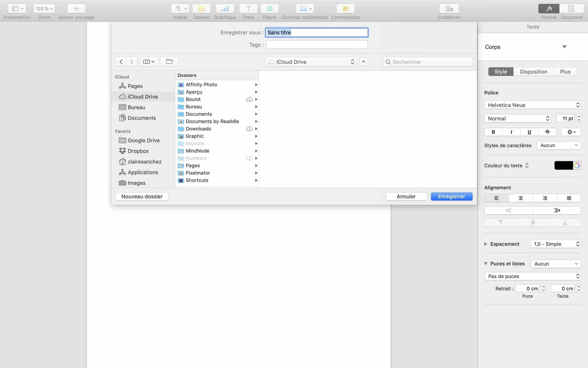Open the black text color swatch
Screen dimensions: 588x368
click(x=563, y=166)
